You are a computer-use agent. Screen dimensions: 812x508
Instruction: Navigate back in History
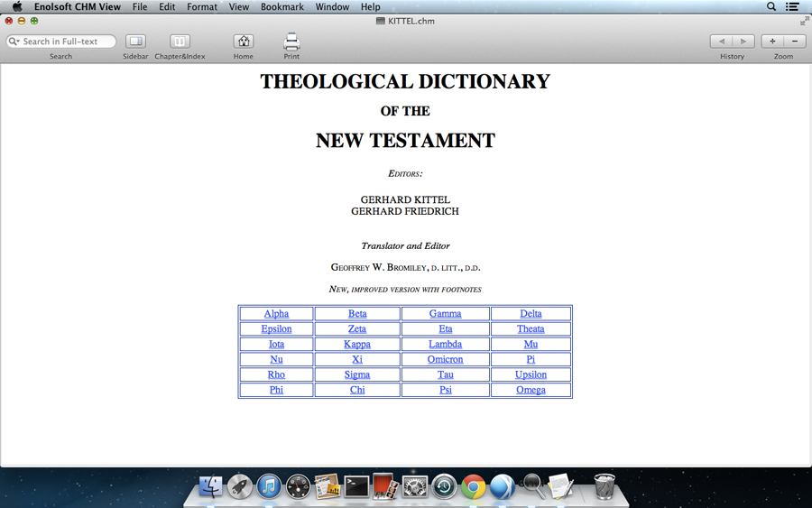point(721,42)
